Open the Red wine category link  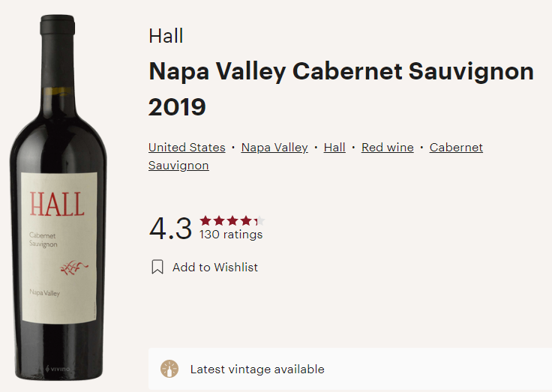pyautogui.click(x=388, y=147)
